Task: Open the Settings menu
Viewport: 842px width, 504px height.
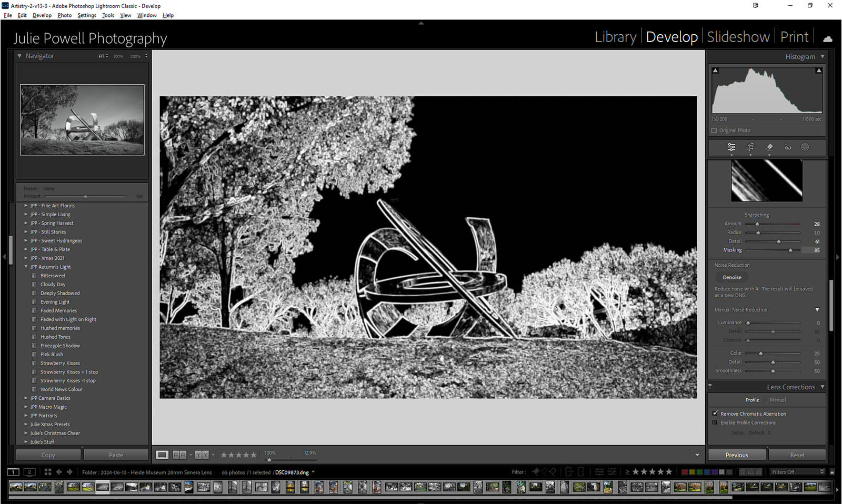Action: click(87, 15)
